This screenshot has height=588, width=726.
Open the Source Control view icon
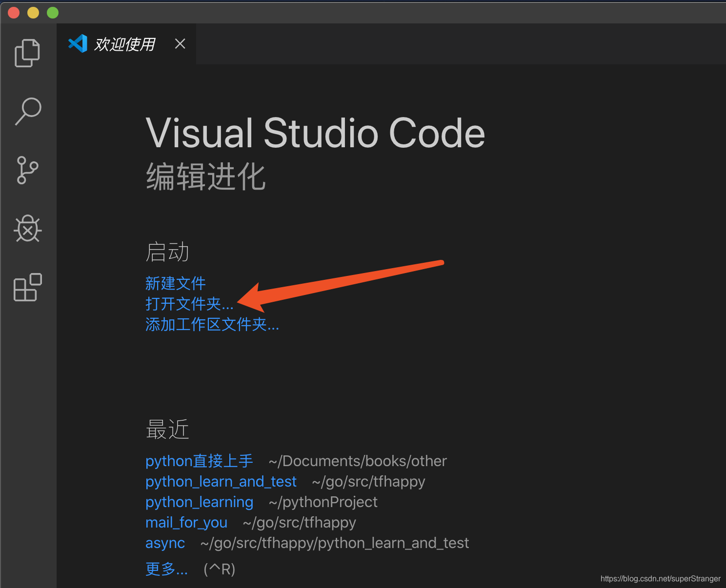pyautogui.click(x=28, y=170)
